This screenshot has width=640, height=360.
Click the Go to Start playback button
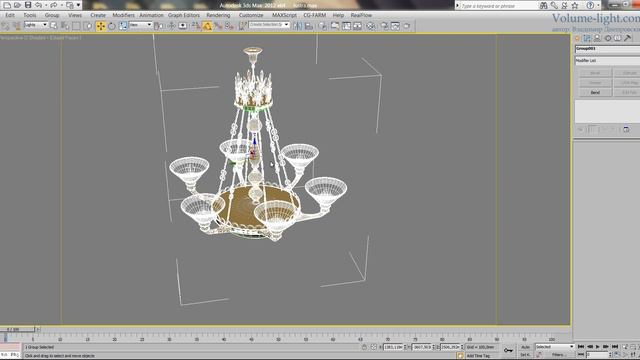[581, 347]
